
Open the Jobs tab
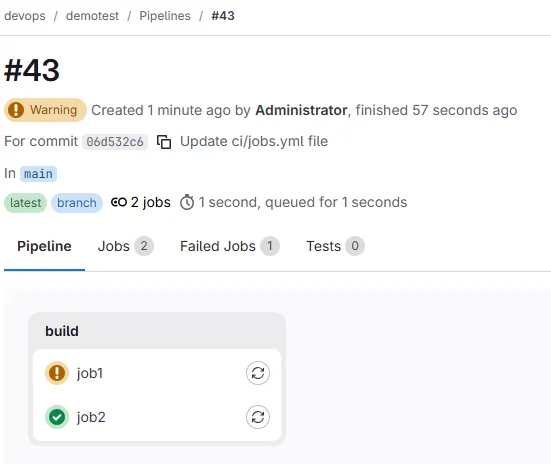pos(125,246)
